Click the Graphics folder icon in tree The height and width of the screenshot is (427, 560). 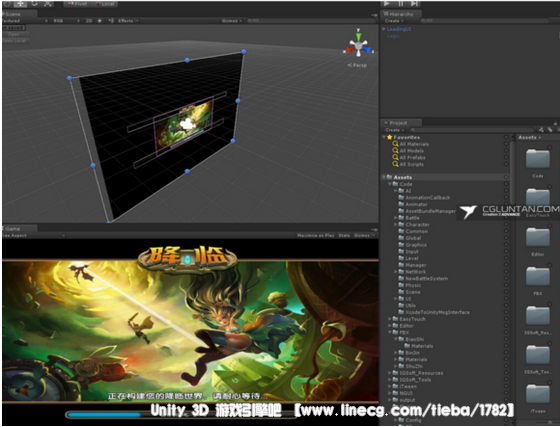point(401,245)
